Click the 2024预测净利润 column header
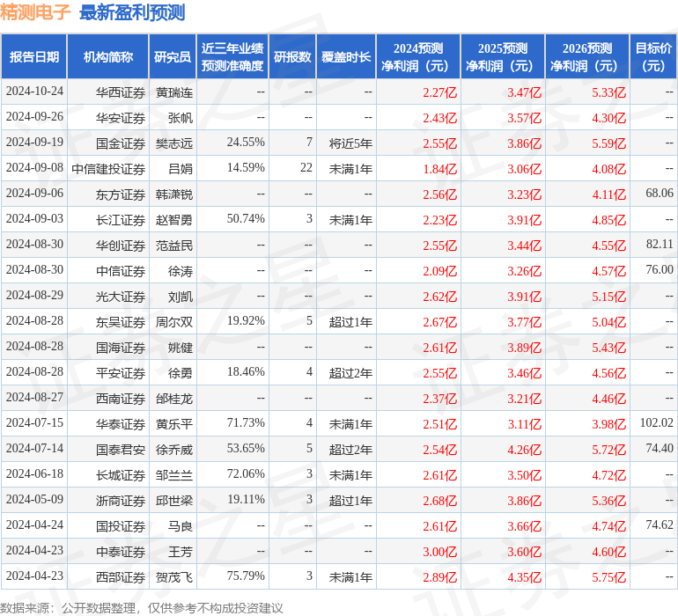Image resolution: width=678 pixels, height=616 pixels. (x=418, y=56)
